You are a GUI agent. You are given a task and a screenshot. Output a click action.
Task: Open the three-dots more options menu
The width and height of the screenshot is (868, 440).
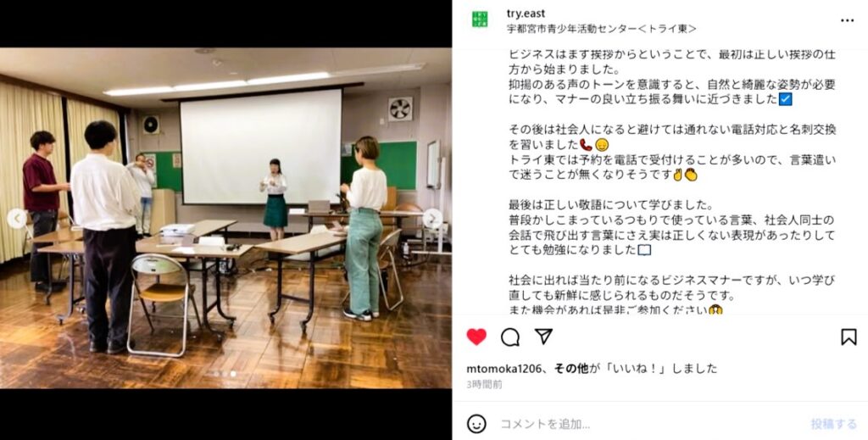[x=847, y=20]
